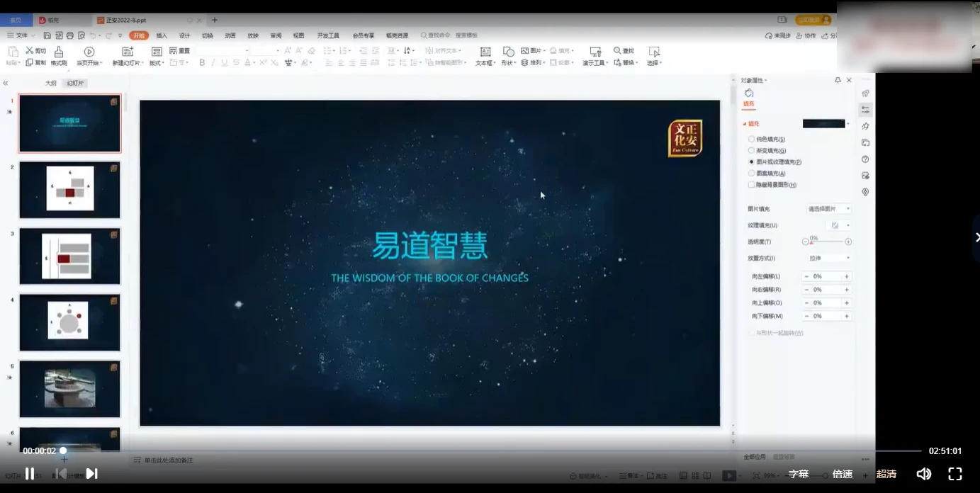The image size is (980, 493).
Task: Decrease 向上偏移 top offset with minus
Action: tap(806, 303)
